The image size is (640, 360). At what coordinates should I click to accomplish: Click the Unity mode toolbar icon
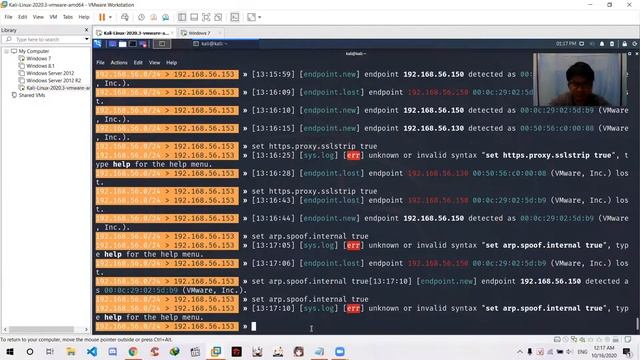[x=218, y=17]
